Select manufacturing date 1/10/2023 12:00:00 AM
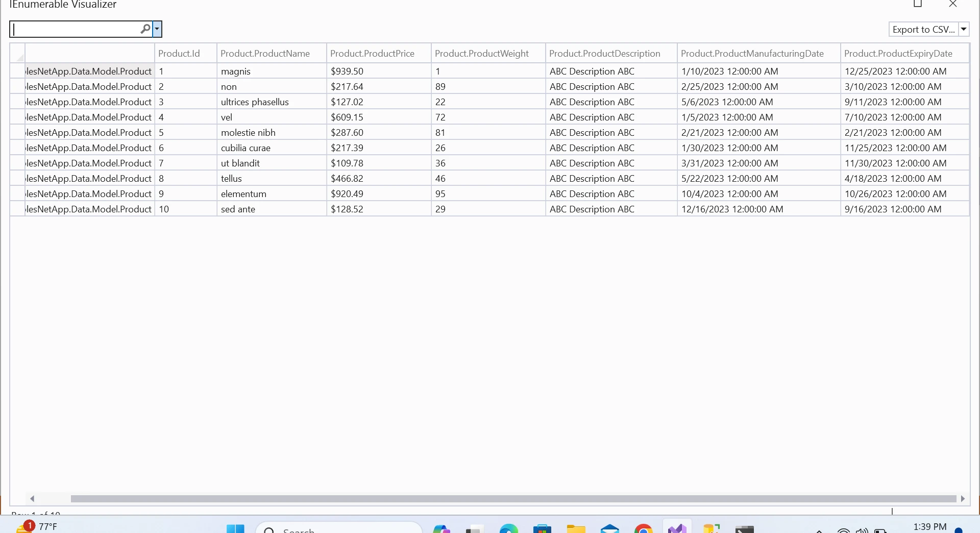This screenshot has width=980, height=533. 759,71
